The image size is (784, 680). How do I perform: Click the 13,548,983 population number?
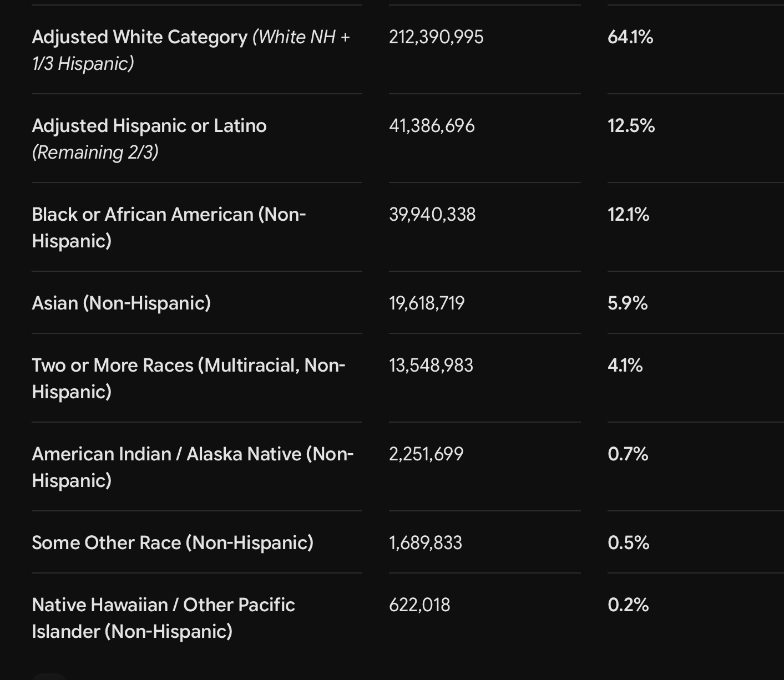(x=431, y=366)
